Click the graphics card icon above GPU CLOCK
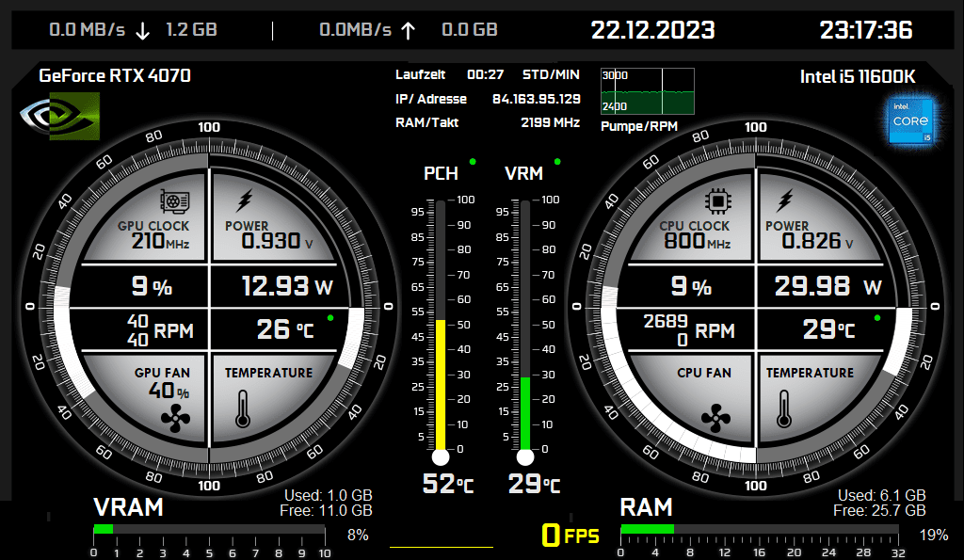This screenshot has height=560, width=964. [x=174, y=201]
